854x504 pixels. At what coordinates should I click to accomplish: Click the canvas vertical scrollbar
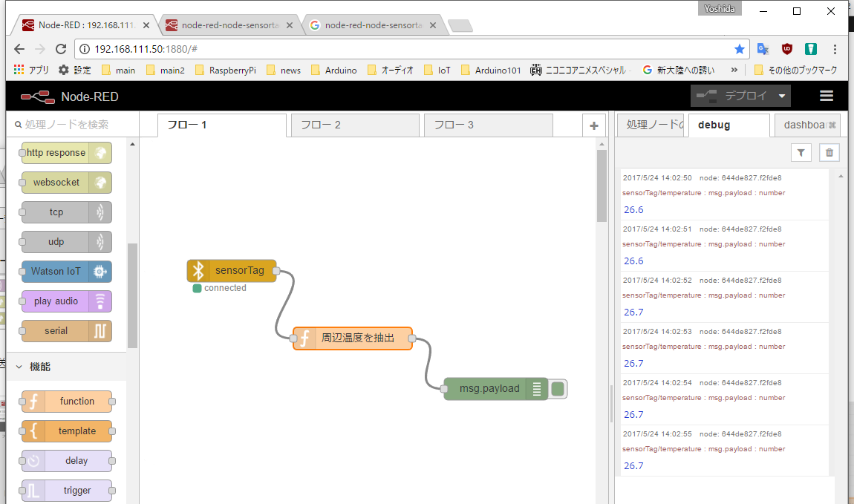pos(602,186)
